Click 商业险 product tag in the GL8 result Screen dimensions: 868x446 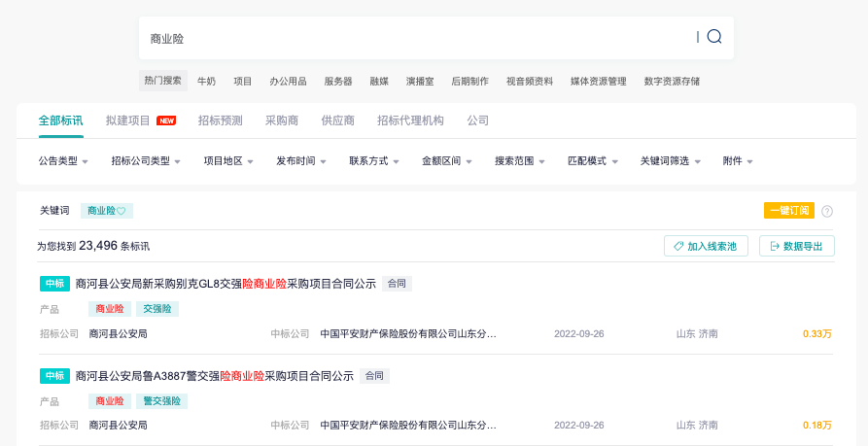point(110,309)
